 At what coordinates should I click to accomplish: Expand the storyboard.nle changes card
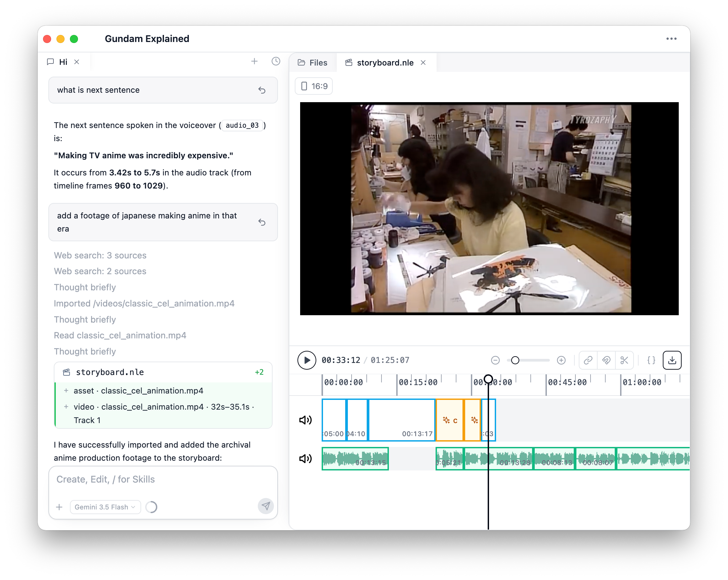click(163, 372)
